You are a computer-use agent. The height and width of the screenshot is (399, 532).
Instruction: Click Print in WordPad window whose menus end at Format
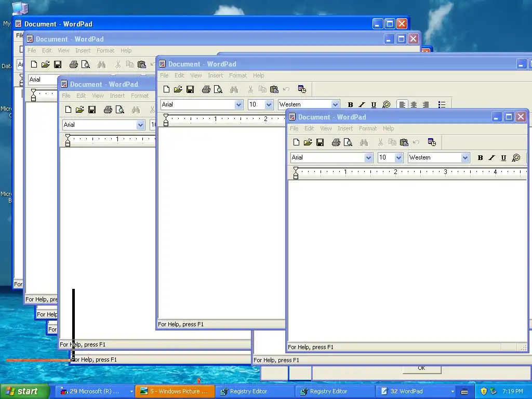(108, 110)
